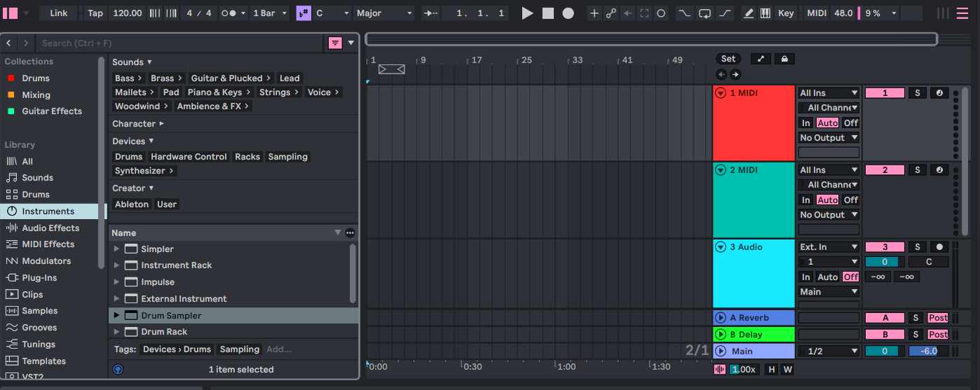Click the Main track volume slider showing -6.0
This screenshot has height=390, width=980.
929,351
